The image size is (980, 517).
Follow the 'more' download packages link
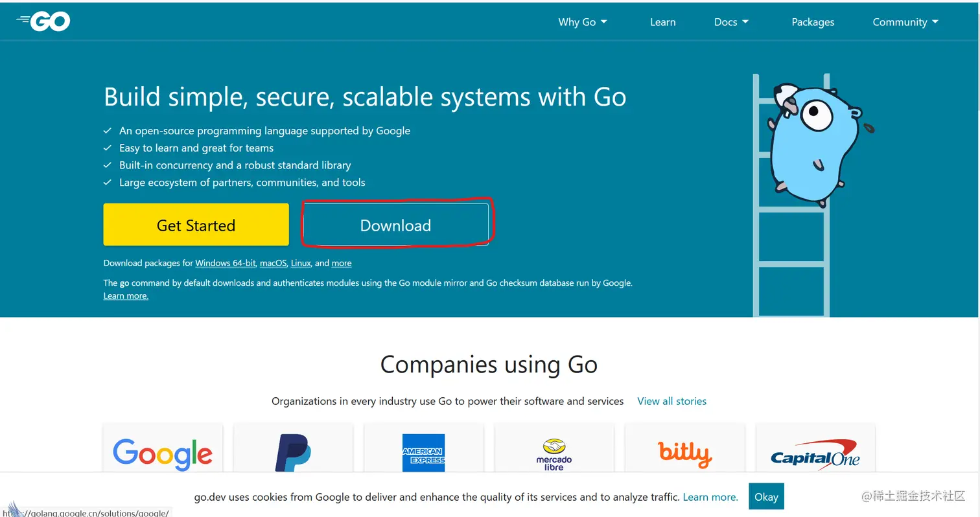[342, 263]
